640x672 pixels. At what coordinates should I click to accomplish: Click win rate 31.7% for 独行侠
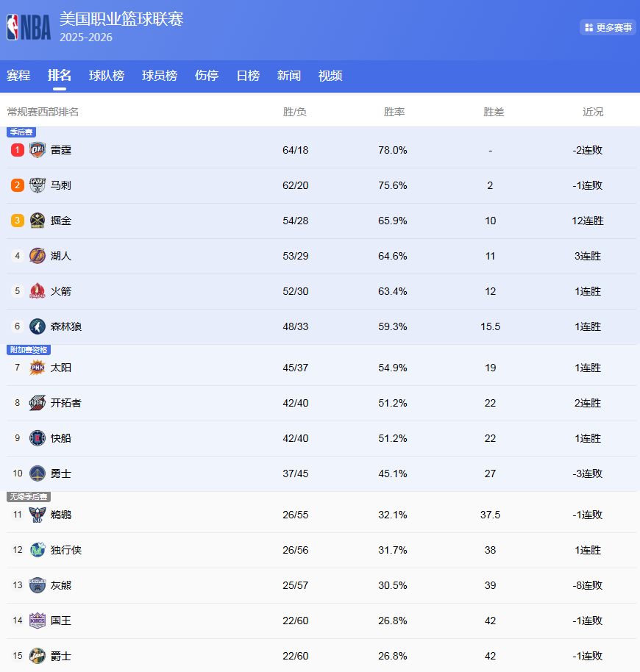point(393,550)
